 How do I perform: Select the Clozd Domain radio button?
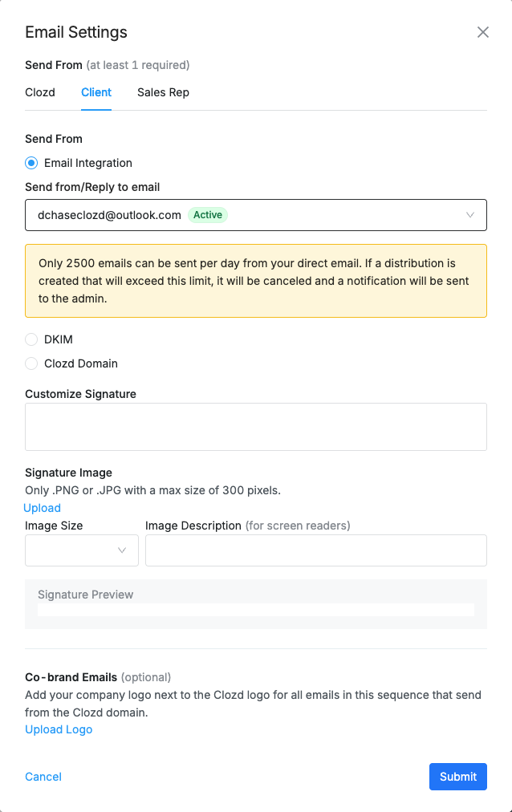coord(32,363)
